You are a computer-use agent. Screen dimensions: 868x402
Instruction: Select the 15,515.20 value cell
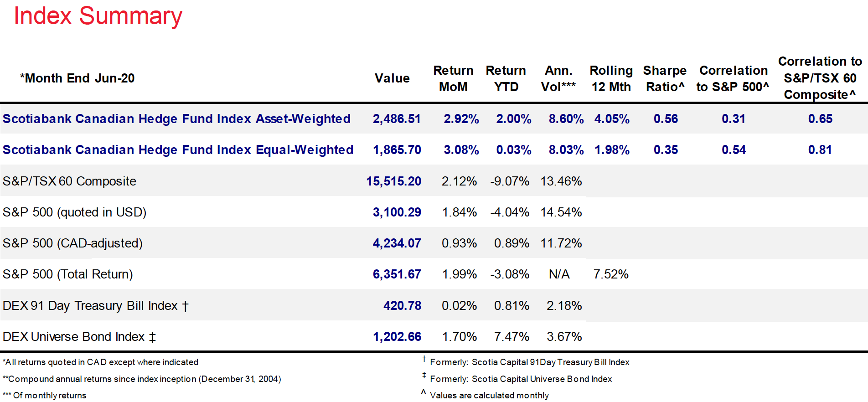pos(393,181)
